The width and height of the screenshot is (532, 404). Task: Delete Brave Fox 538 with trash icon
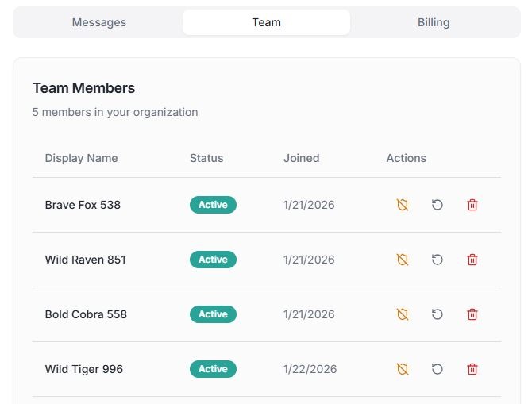pos(472,205)
